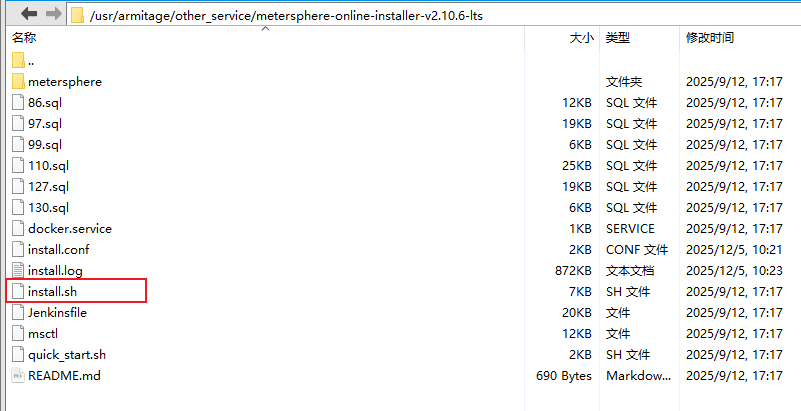Click the file name 127.sql
801x411 pixels.
[49, 186]
